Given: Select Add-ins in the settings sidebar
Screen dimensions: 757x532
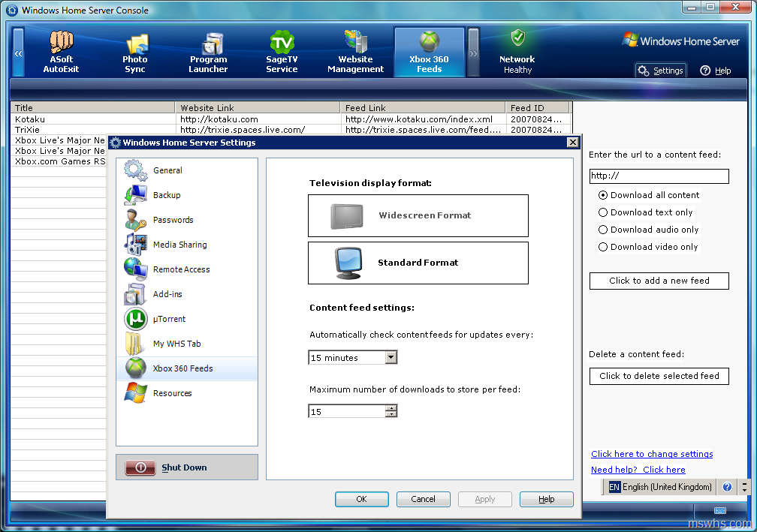Looking at the screenshot, I should [x=187, y=294].
